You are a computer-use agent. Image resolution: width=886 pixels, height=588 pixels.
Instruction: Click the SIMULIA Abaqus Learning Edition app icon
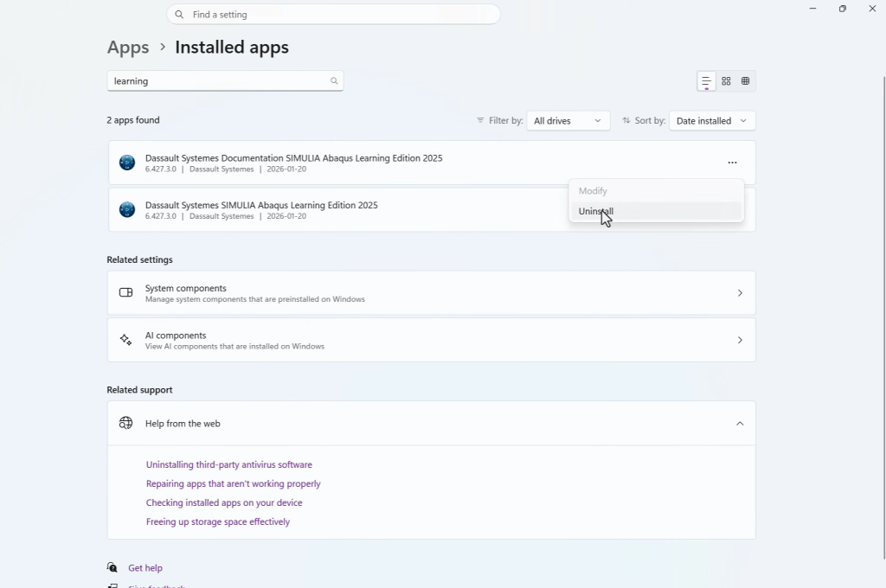pos(127,209)
